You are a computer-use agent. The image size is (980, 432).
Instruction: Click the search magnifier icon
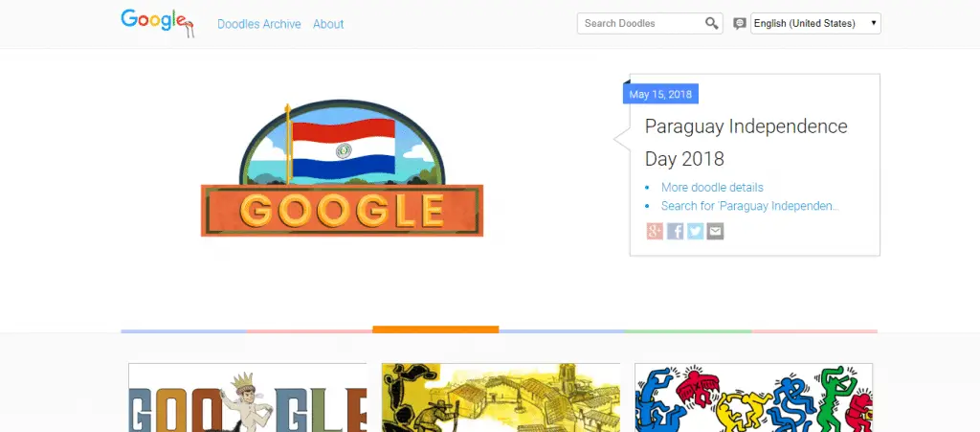(711, 24)
